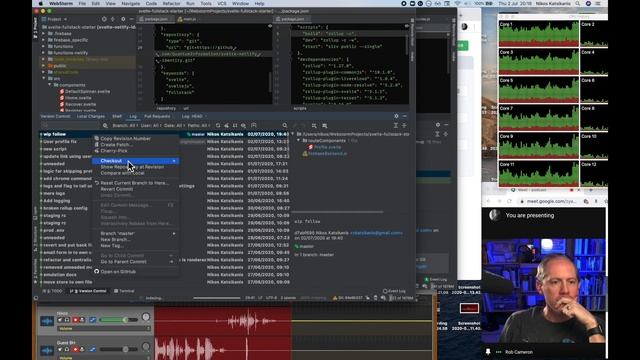This screenshot has height=360, width=640.
Task: Click the log search field
Action: (x=71, y=126)
